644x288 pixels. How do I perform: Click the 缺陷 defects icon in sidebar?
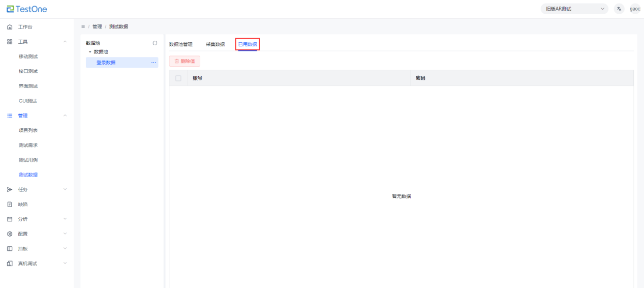click(x=10, y=205)
